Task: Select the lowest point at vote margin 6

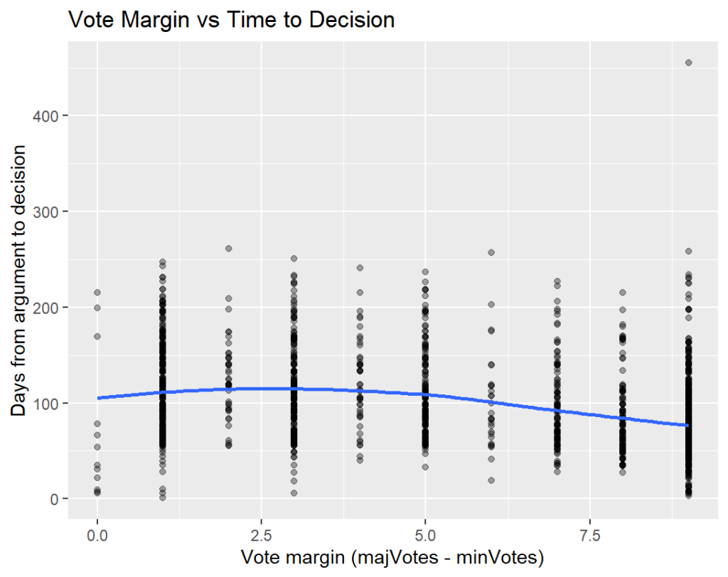Action: point(491,480)
